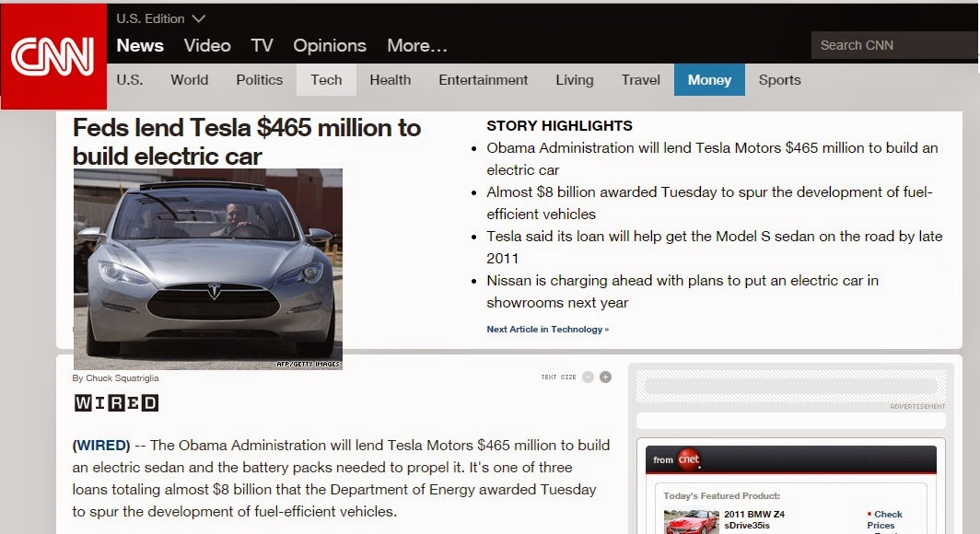
Task: Click the Obama Administration highlight bullet
Action: (713, 158)
